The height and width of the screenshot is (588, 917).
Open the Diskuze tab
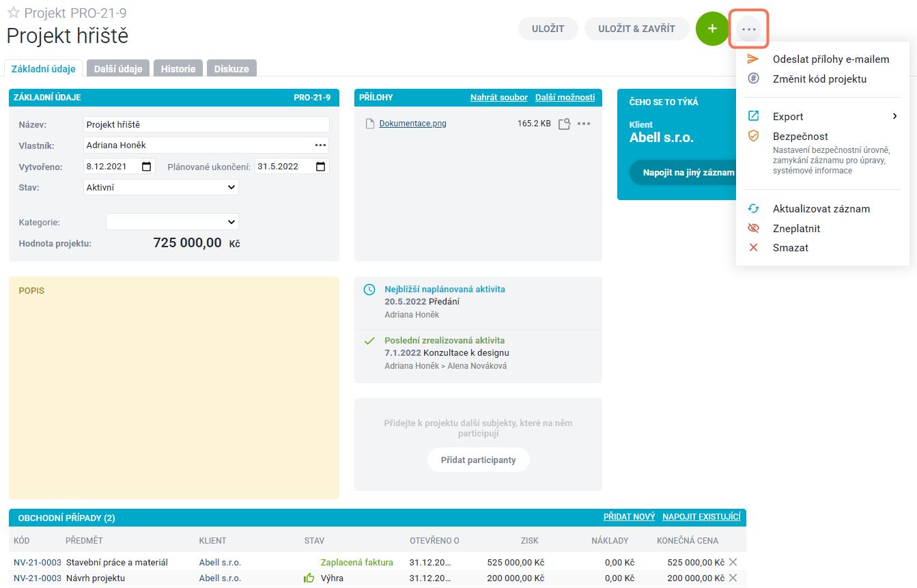click(231, 68)
